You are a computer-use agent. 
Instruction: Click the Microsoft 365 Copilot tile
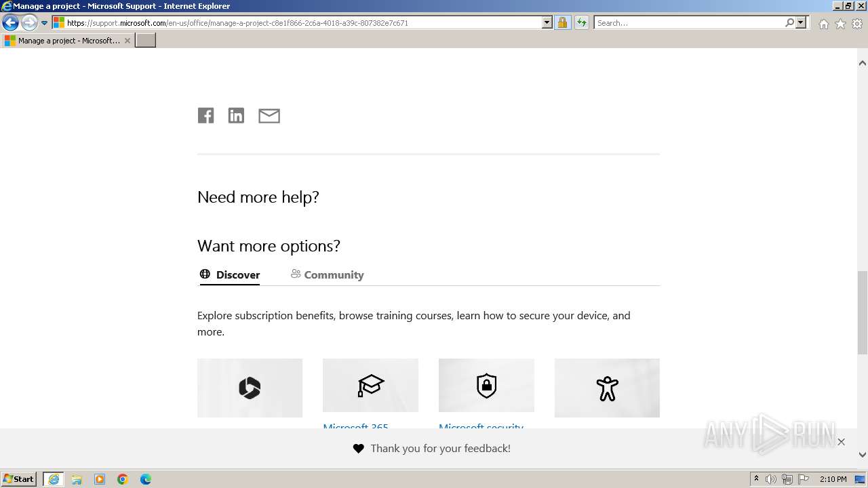(250, 388)
